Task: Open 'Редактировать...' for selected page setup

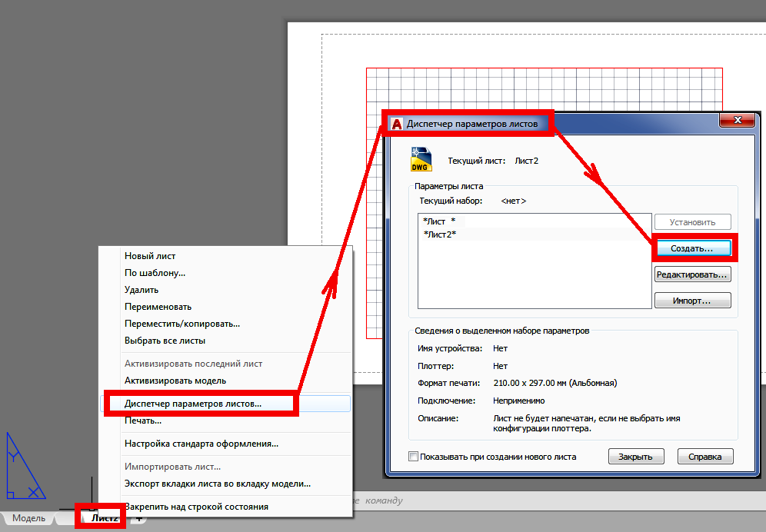Action: 692,274
